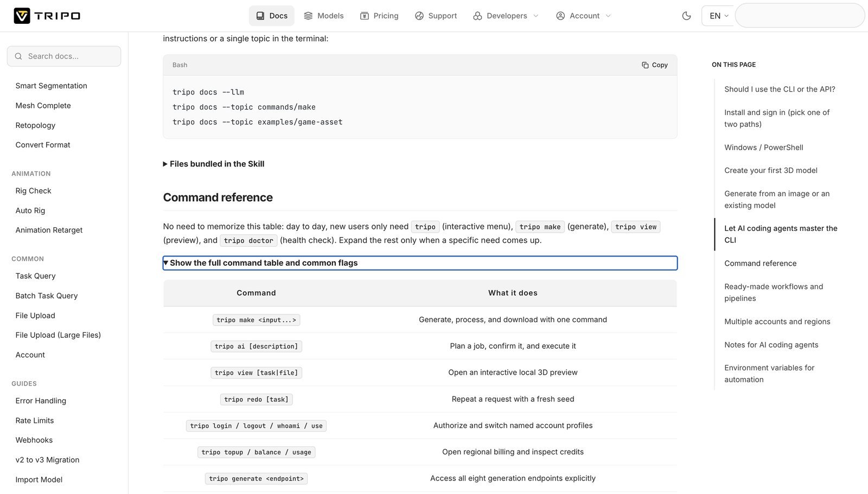Click the Copy icon in Bash block
Viewport: 868px width, 494px height.
click(645, 65)
